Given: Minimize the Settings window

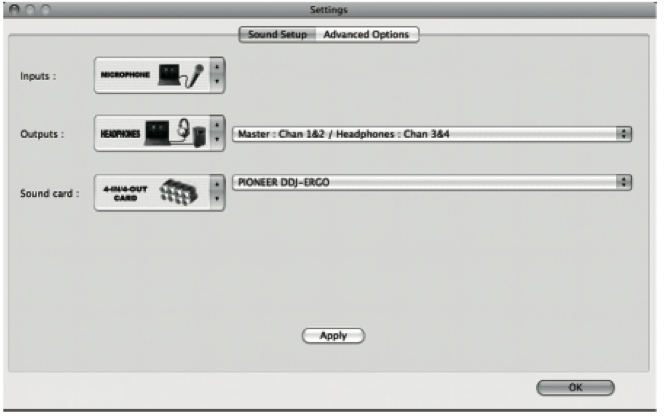Looking at the screenshot, I should coord(30,9).
